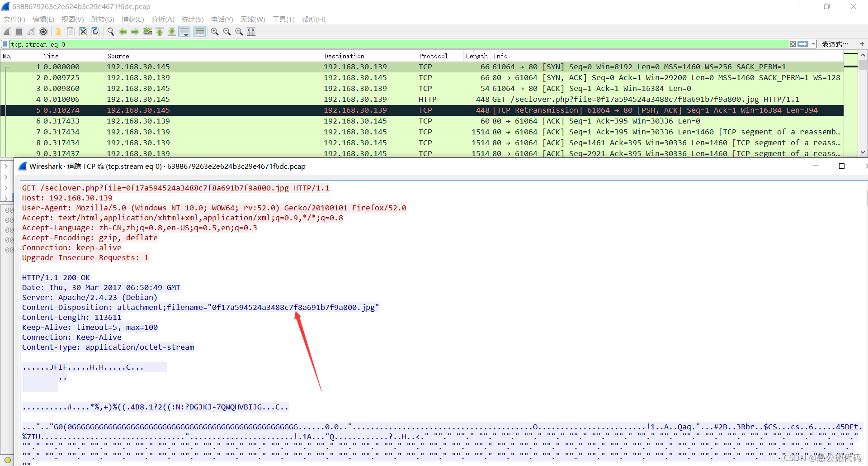Screen dimensions: 868x466
Task: Expand second packet detail tree node
Action: click(6, 177)
